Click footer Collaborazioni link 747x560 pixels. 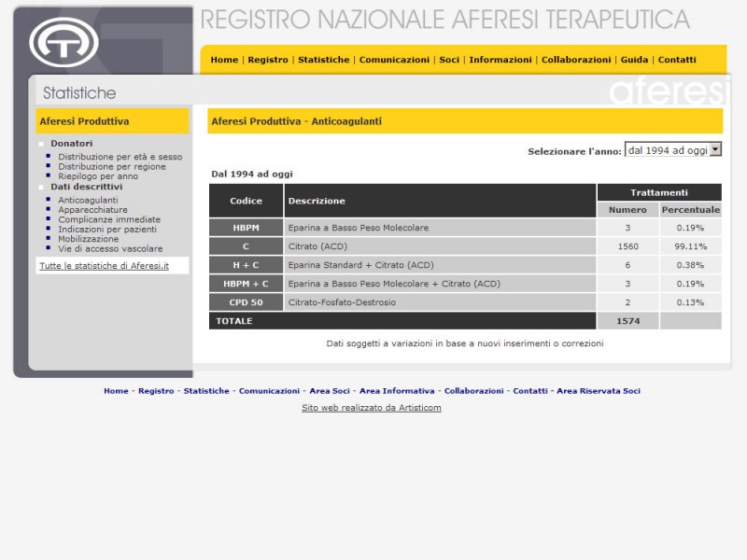pos(473,391)
